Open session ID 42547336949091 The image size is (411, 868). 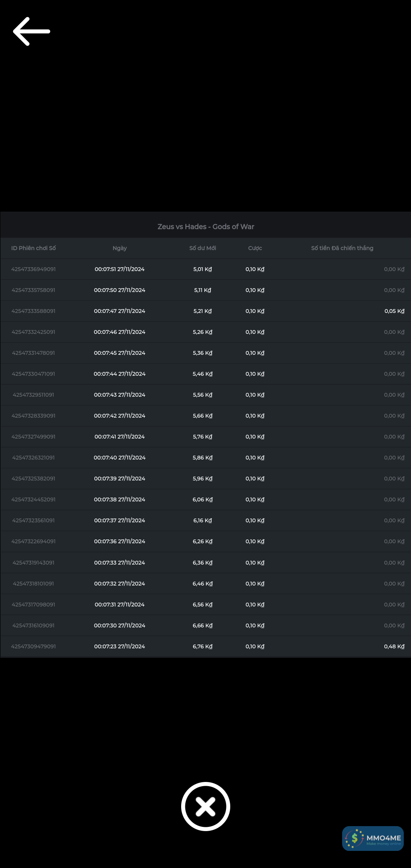pyautogui.click(x=33, y=269)
